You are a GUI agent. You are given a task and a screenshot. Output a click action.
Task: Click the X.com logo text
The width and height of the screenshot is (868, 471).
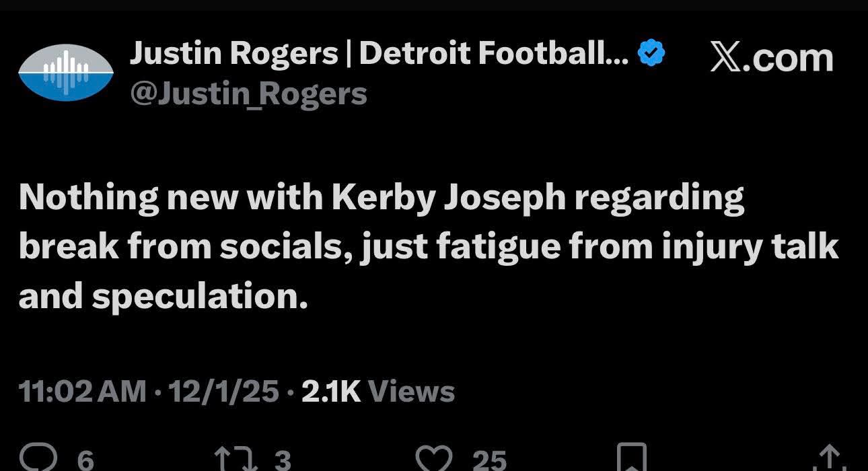(x=771, y=59)
